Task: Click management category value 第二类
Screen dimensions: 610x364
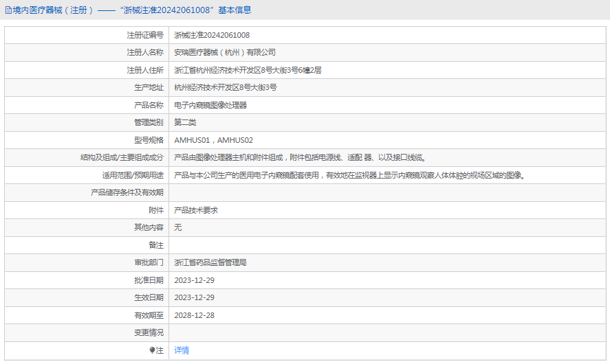Action: pyautogui.click(x=185, y=122)
